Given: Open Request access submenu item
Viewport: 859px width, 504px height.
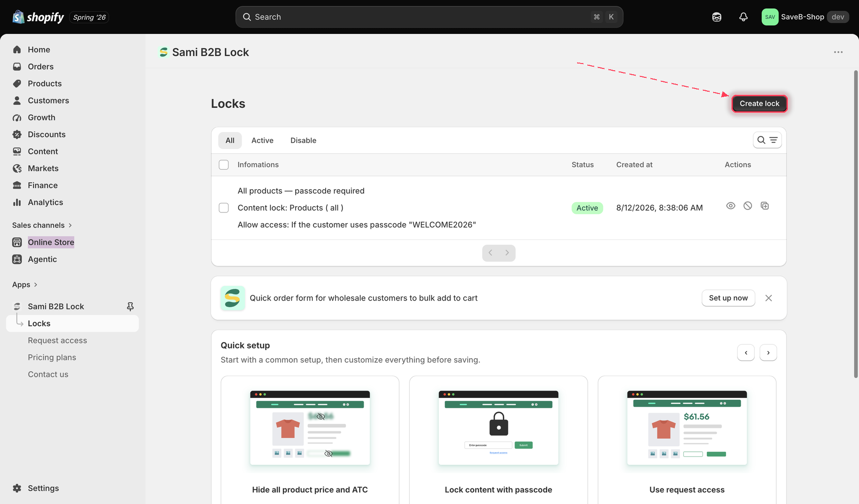Looking at the screenshot, I should tap(57, 340).
